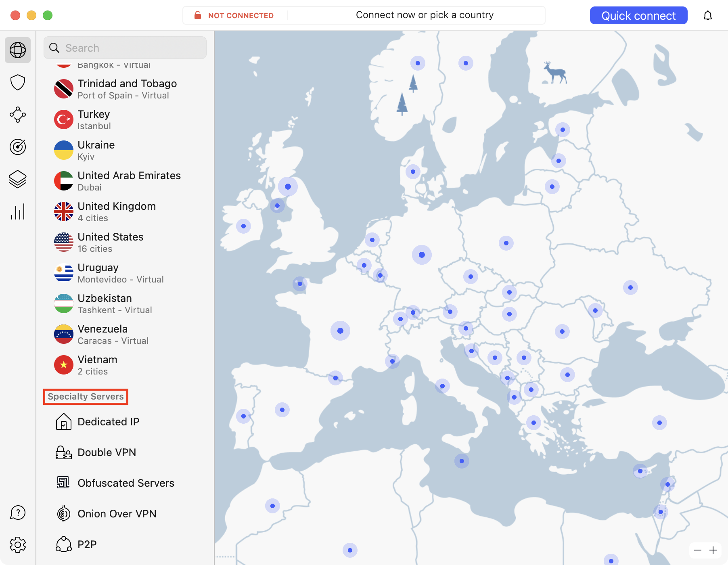Select United Kingdom 4 cities row

coord(125,211)
